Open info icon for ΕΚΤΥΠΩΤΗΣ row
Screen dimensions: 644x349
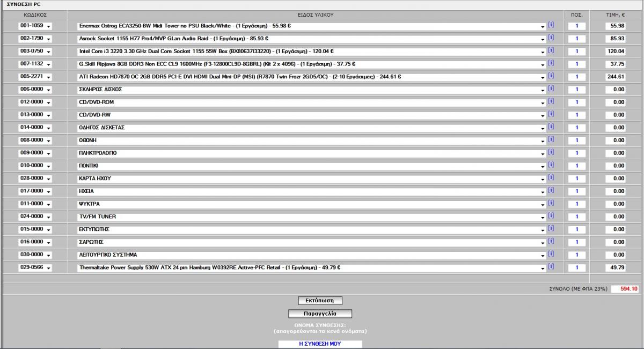(x=551, y=228)
